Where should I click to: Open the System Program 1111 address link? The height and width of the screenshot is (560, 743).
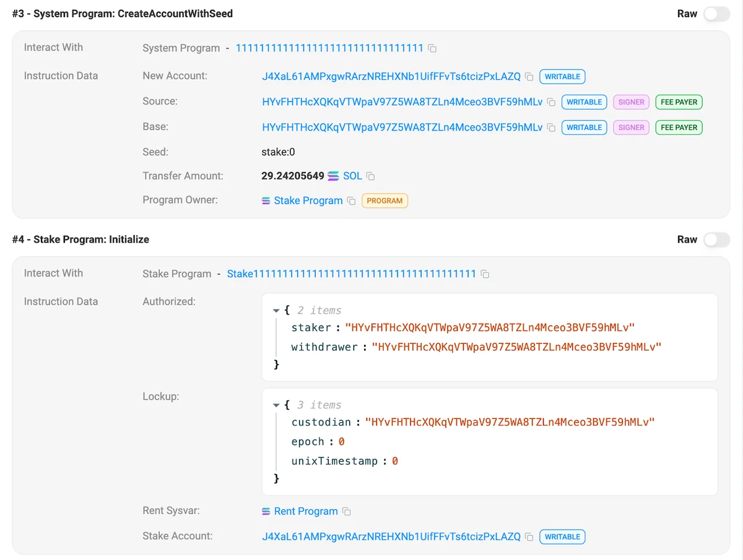pyautogui.click(x=329, y=48)
